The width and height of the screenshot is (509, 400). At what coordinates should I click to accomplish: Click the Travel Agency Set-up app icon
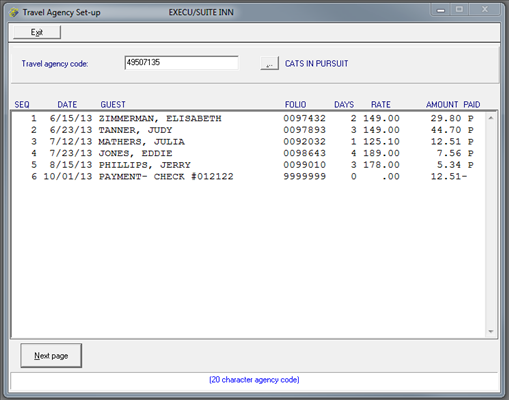14,13
